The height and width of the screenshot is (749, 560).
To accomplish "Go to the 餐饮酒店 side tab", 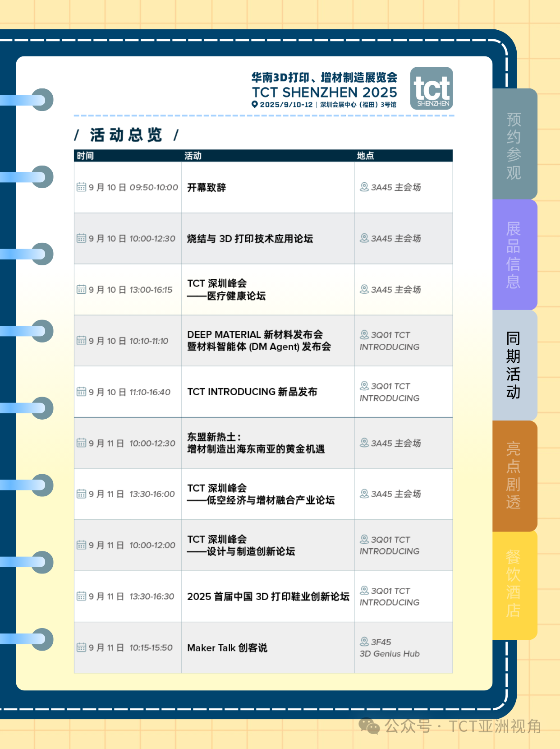I will [x=514, y=585].
